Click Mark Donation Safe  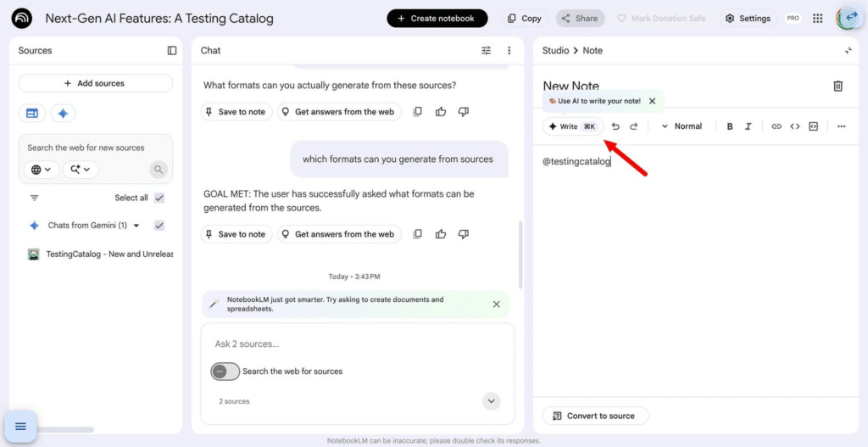click(661, 19)
